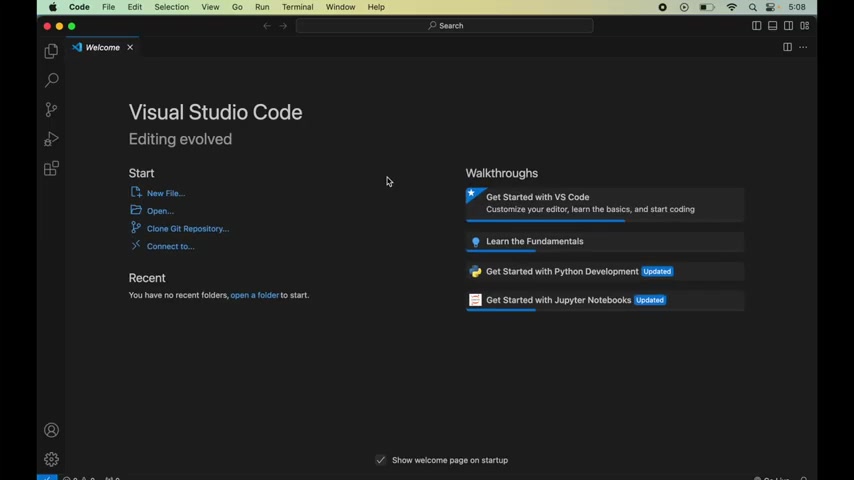Click the command center Search box
The width and height of the screenshot is (854, 480).
[x=445, y=26]
